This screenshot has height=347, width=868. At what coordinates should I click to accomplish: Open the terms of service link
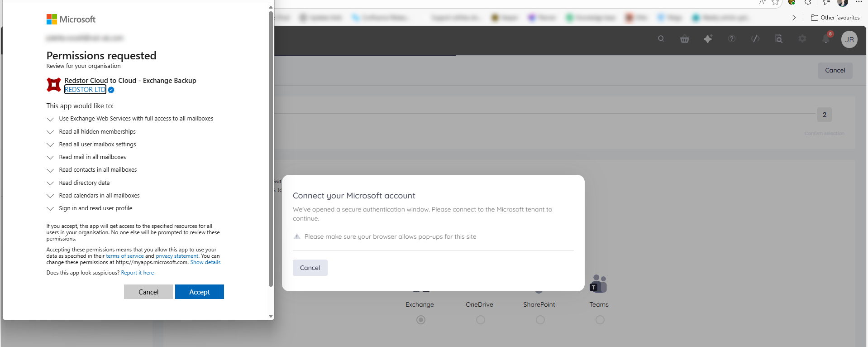click(x=125, y=256)
